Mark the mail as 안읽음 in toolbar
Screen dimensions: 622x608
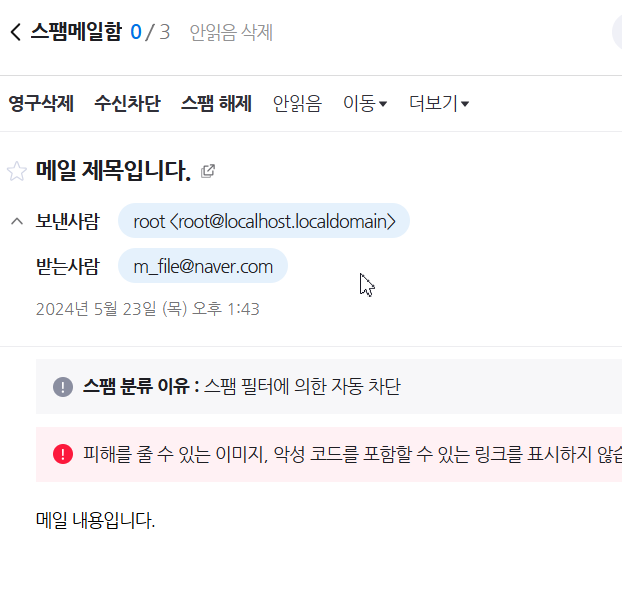[x=297, y=103]
